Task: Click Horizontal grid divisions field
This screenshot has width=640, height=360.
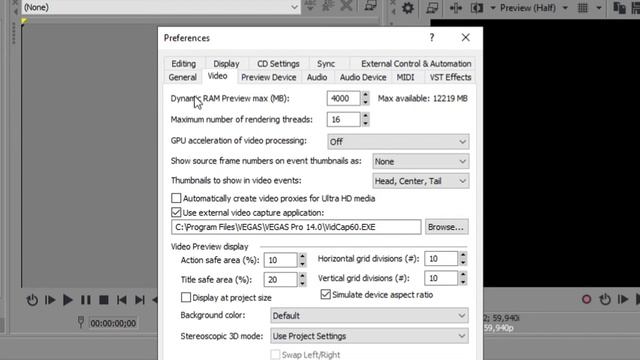Action: coord(441,258)
